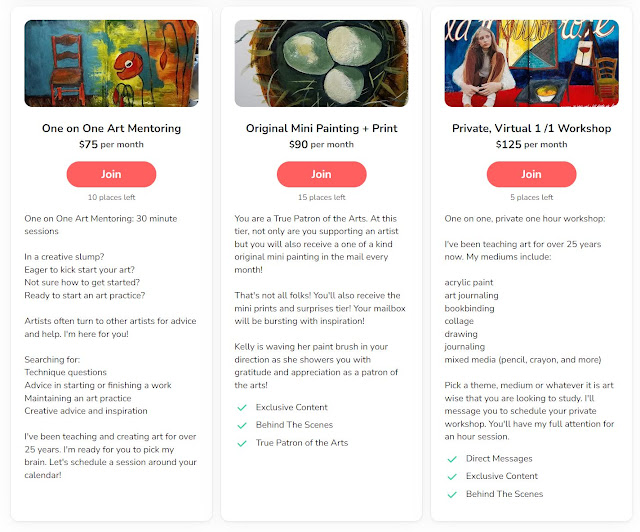The width and height of the screenshot is (640, 532).
Task: Click Join button for Original Mini Painting tier
Action: (x=321, y=174)
